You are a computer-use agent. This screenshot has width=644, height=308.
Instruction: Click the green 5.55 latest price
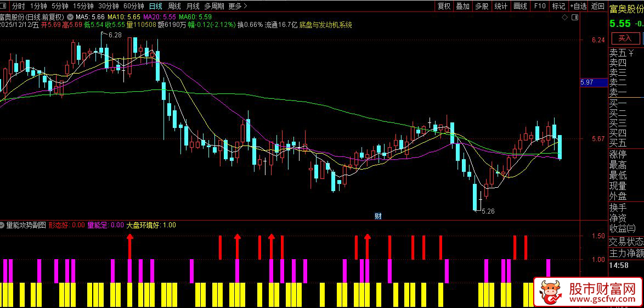click(620, 24)
